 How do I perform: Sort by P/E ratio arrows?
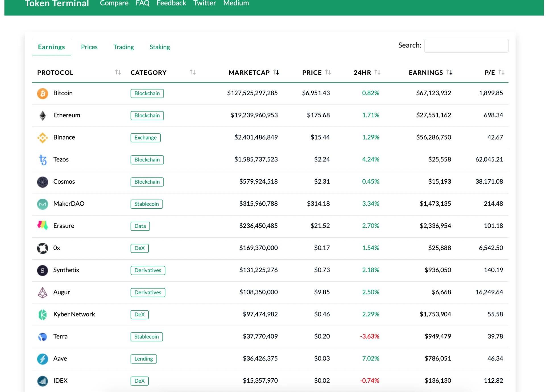[501, 72]
